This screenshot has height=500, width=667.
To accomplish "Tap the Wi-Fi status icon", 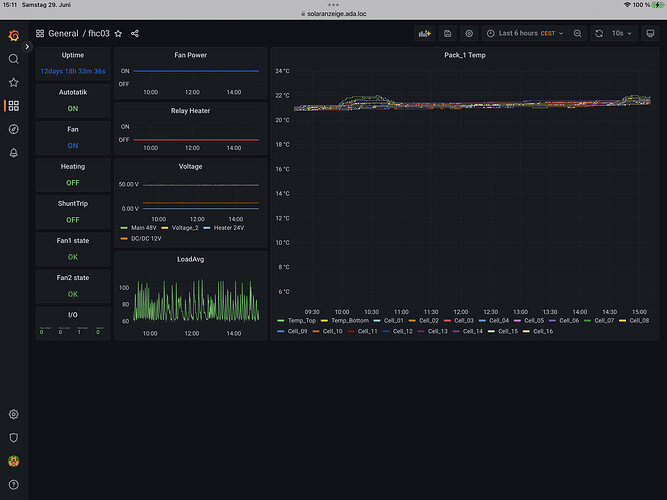I will tap(627, 5).
